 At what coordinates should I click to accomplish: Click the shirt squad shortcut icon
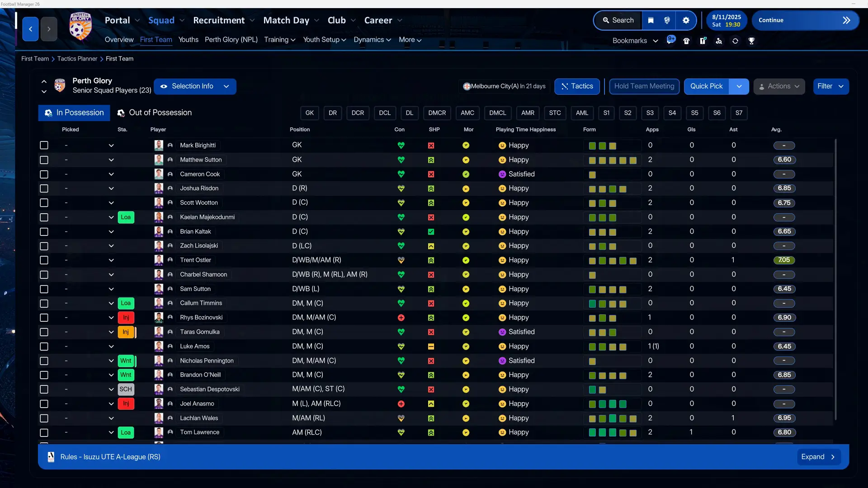coord(686,41)
